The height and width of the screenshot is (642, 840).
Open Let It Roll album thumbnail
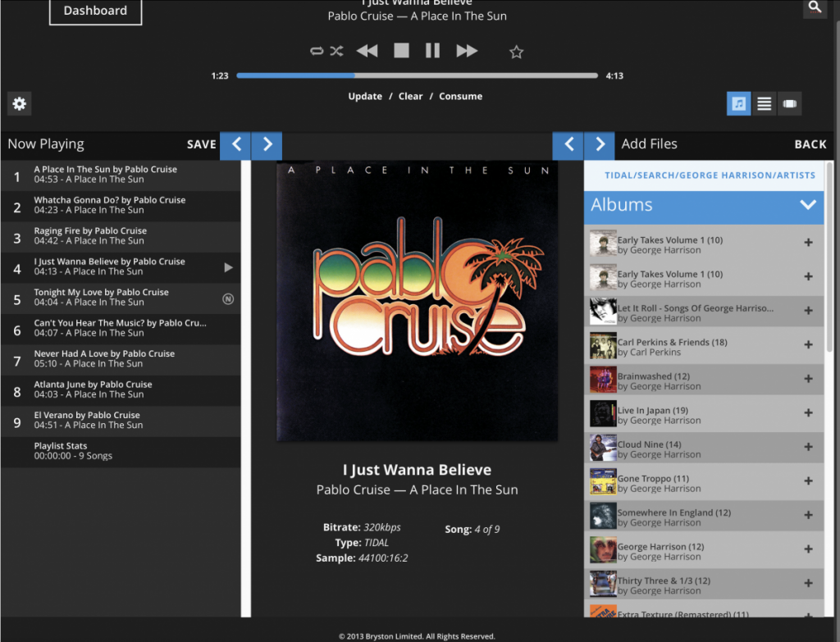603,311
